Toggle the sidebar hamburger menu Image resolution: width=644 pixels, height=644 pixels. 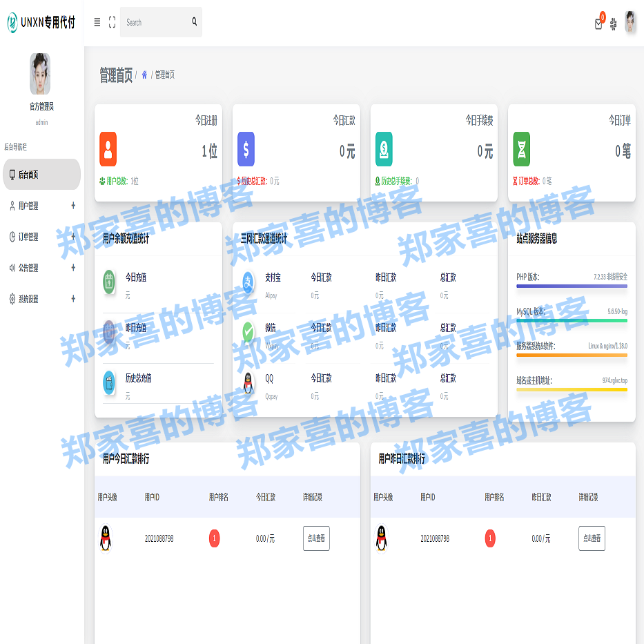[97, 22]
